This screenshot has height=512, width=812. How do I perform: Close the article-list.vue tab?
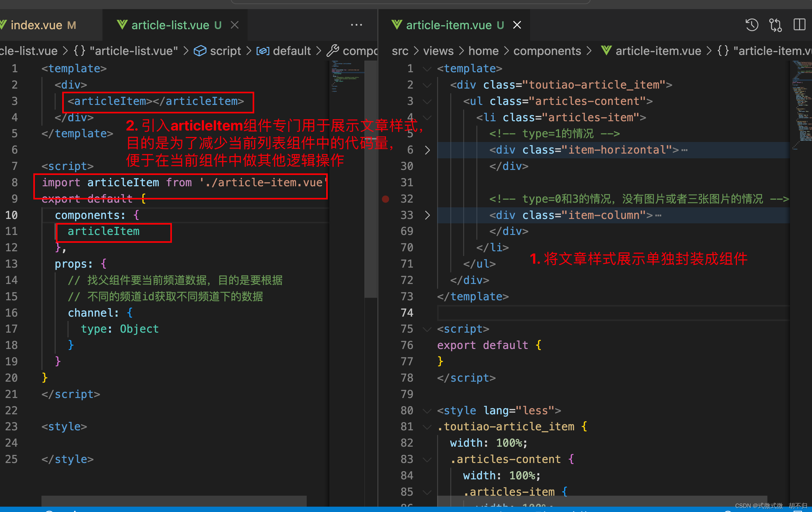coord(235,25)
